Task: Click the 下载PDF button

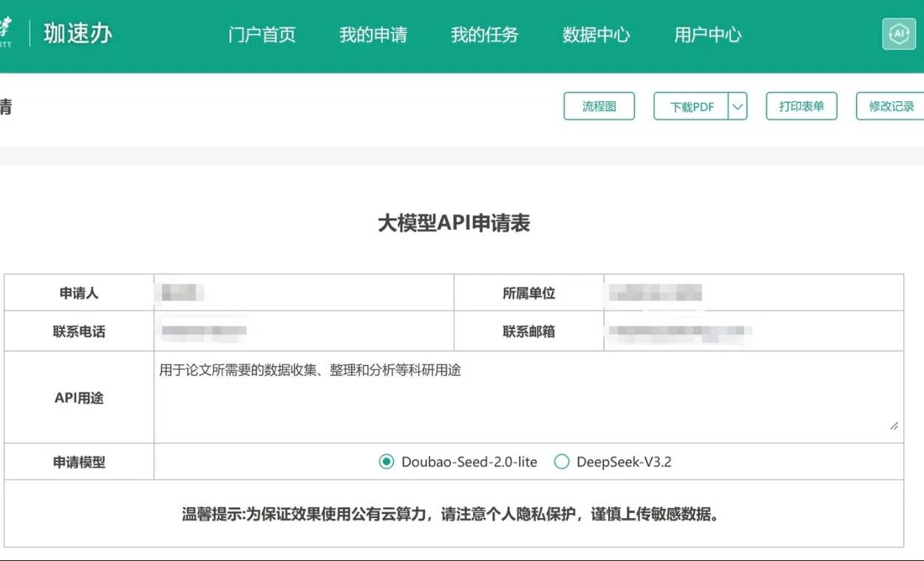Action: (691, 106)
